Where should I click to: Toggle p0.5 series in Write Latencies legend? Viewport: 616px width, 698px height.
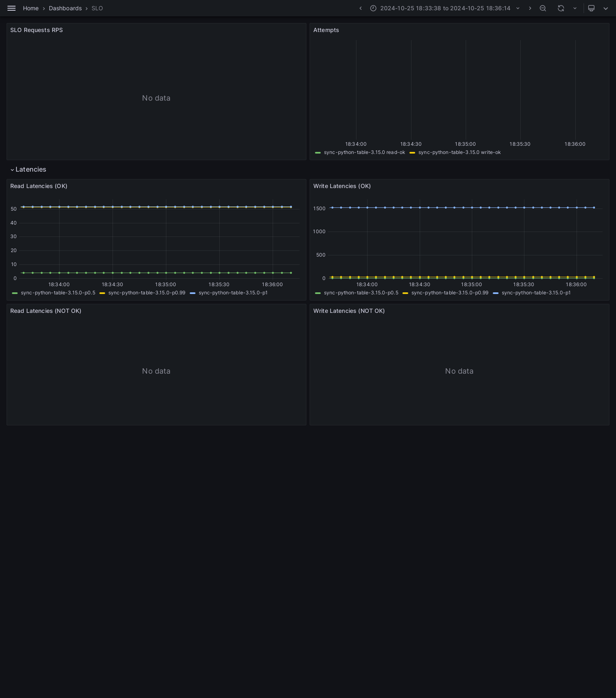click(361, 293)
